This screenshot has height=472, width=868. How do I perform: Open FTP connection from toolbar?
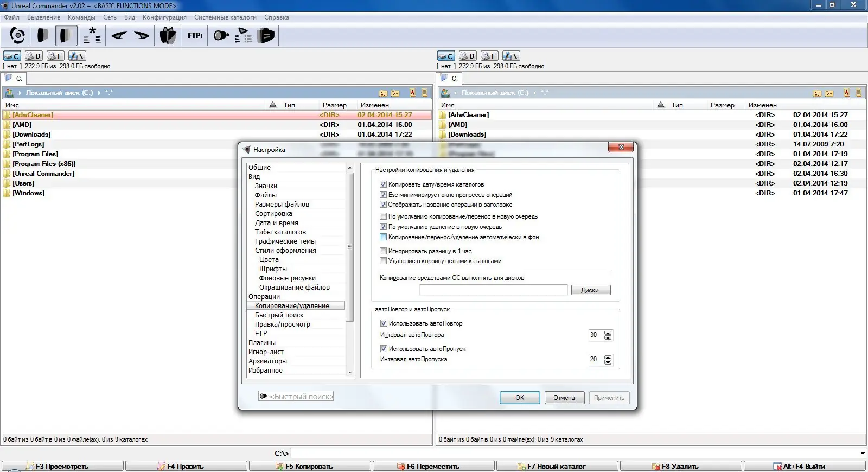(x=195, y=36)
